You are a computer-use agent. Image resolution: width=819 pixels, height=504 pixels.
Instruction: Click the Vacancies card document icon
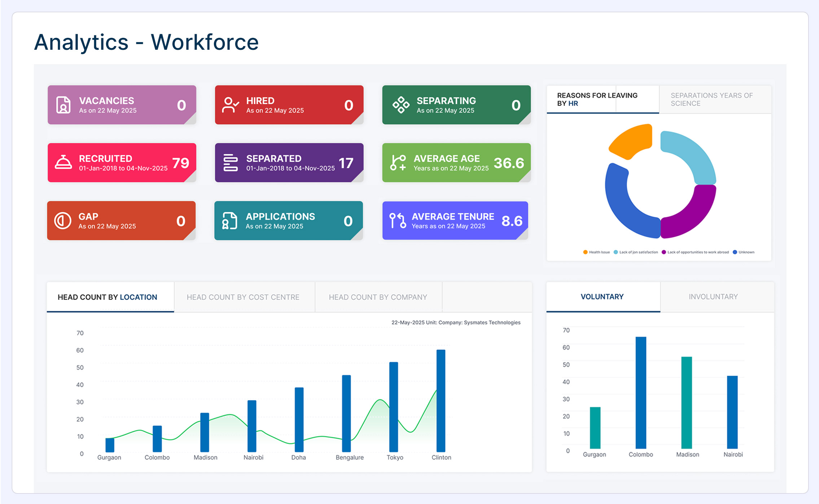(63, 105)
